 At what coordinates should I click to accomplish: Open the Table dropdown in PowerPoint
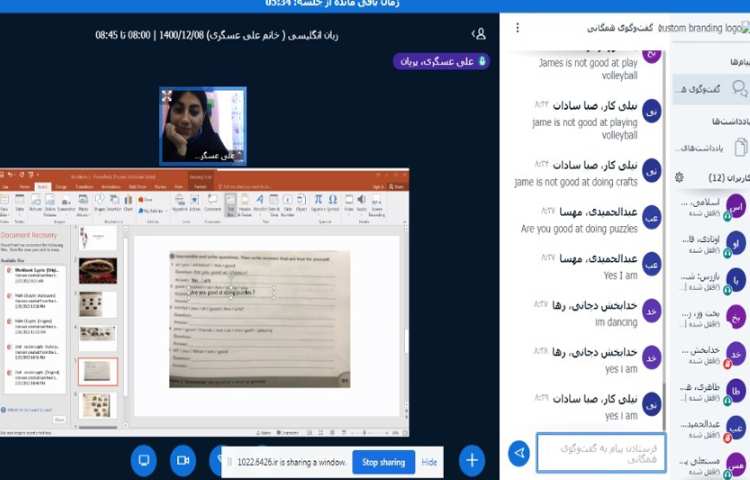(20, 205)
